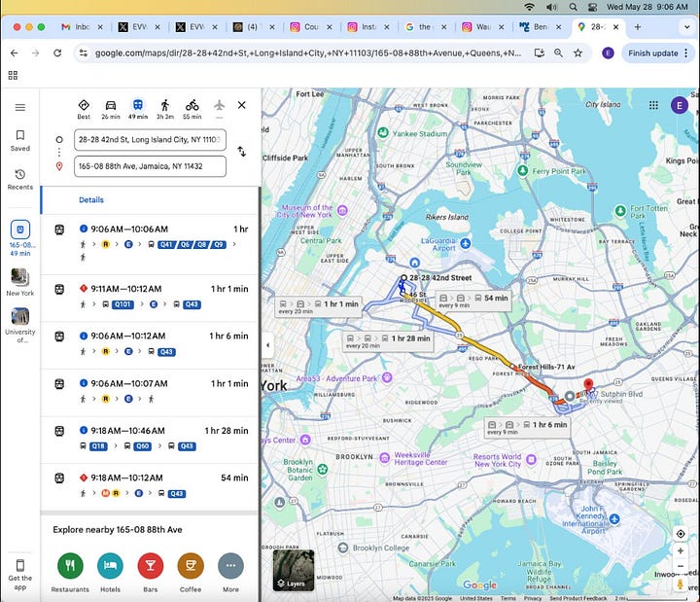700x602 pixels.
Task: Zoom in on the map
Action: [x=681, y=550]
